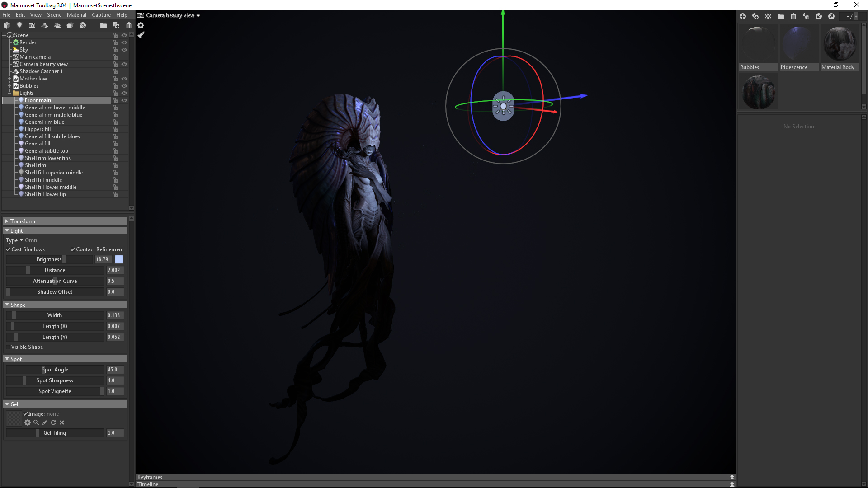The width and height of the screenshot is (868, 488).
Task: Click the Brightness color swatch
Action: 119,259
